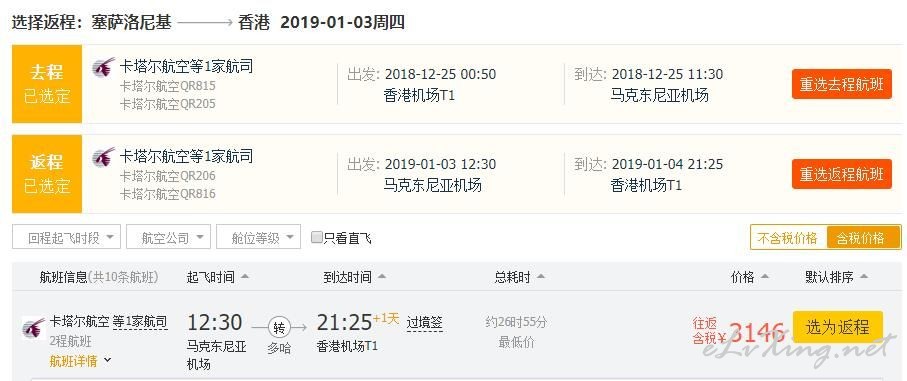The height and width of the screenshot is (381, 907).
Task: Click Qatar Airways logo in return card
Action: coord(104,157)
